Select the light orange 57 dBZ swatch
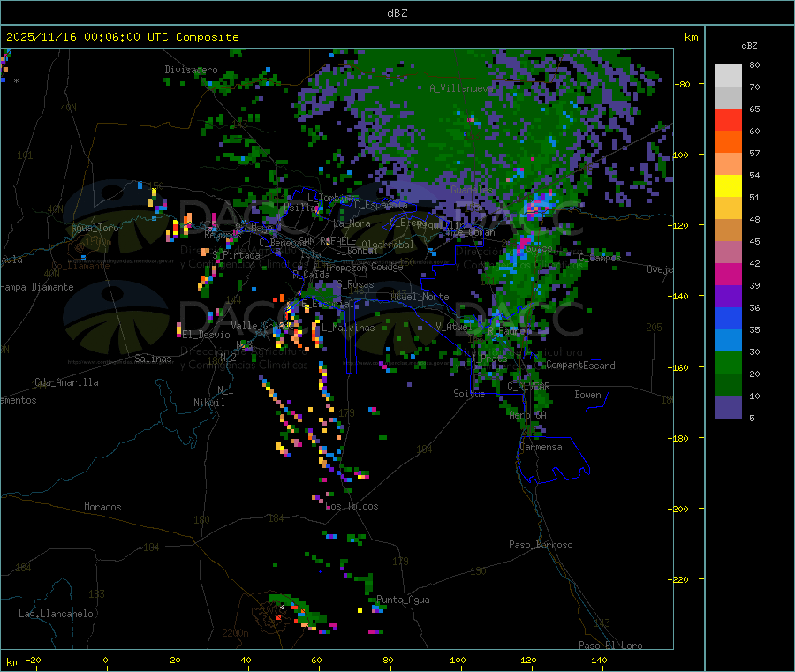The image size is (795, 672). (728, 163)
